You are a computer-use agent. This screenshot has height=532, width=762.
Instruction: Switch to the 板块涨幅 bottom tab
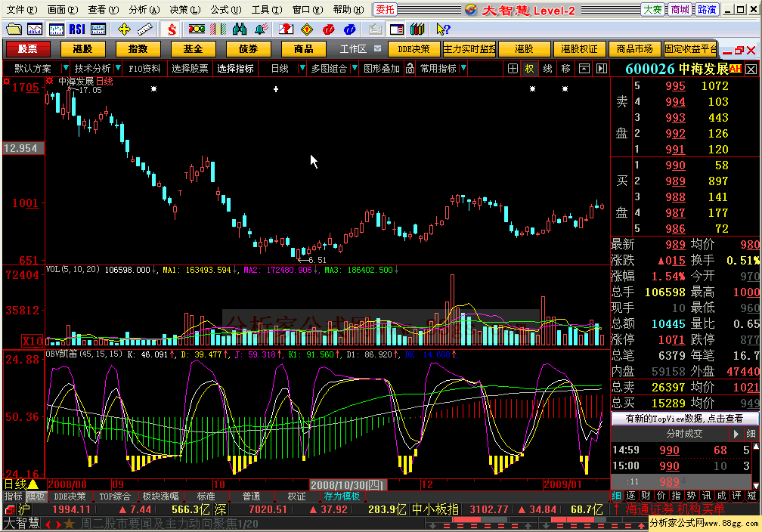click(x=160, y=496)
